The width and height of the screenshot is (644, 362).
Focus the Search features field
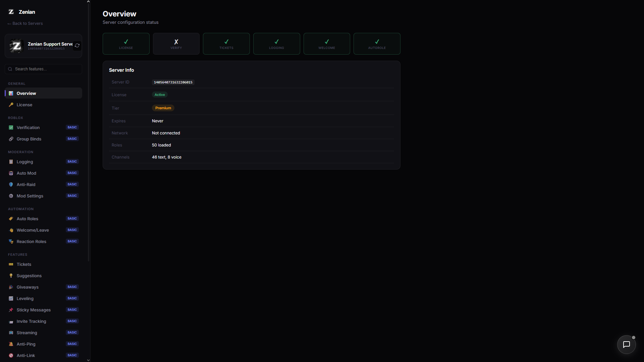coord(43,69)
